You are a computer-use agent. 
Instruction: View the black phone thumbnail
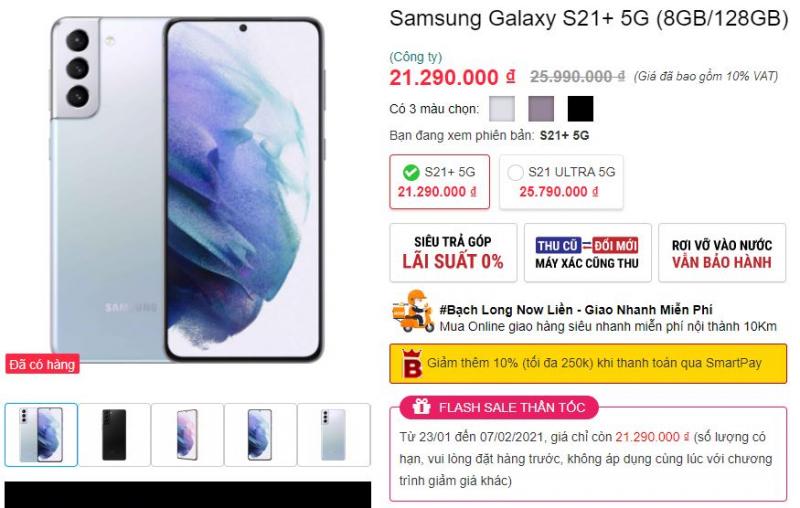coord(114,435)
